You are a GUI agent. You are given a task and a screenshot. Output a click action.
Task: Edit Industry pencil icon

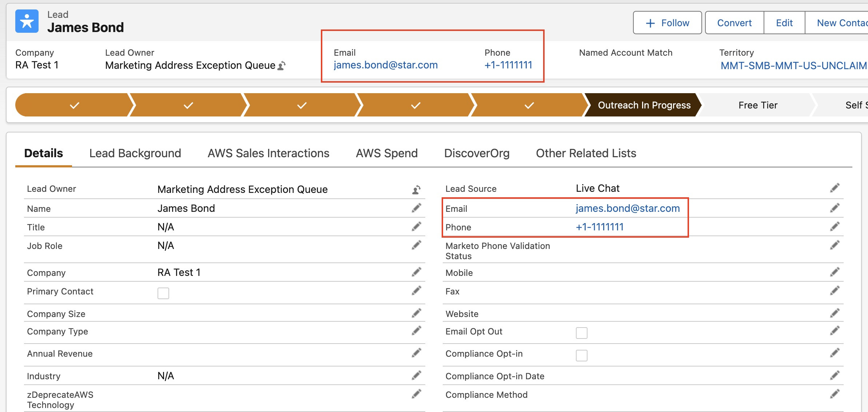coord(417,375)
